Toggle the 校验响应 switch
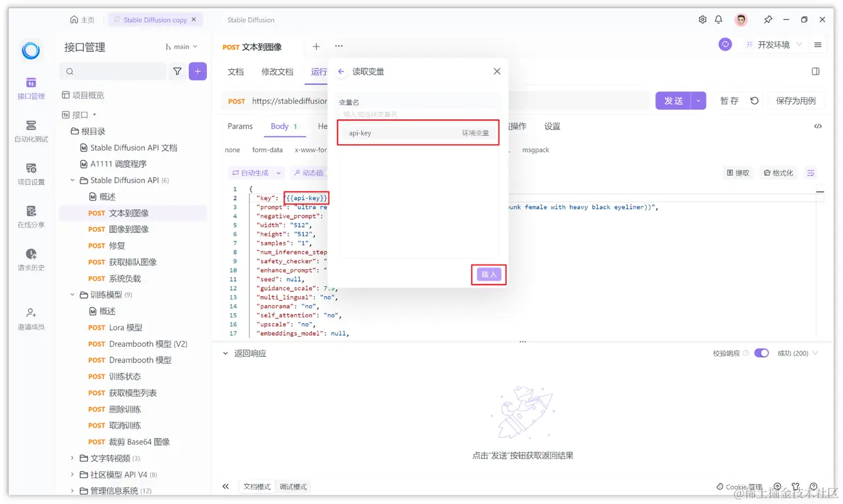This screenshot has height=504, width=843. click(x=761, y=353)
